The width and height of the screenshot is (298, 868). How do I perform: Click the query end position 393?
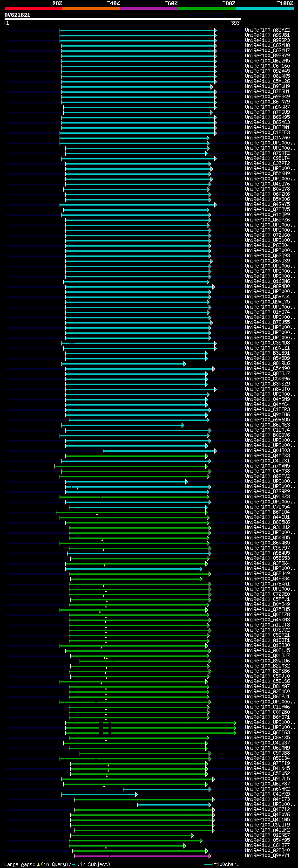tap(235, 23)
